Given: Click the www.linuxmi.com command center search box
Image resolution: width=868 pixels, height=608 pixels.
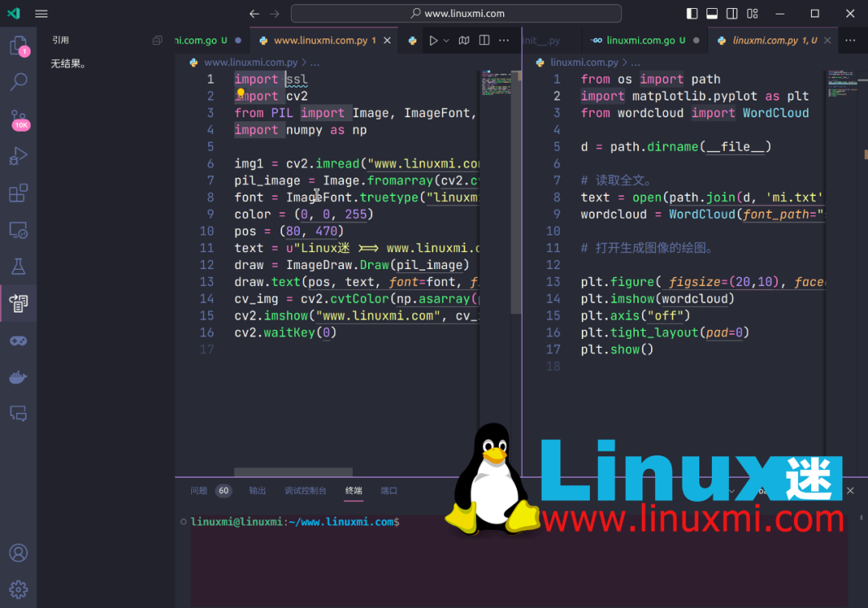Looking at the screenshot, I should [x=457, y=14].
